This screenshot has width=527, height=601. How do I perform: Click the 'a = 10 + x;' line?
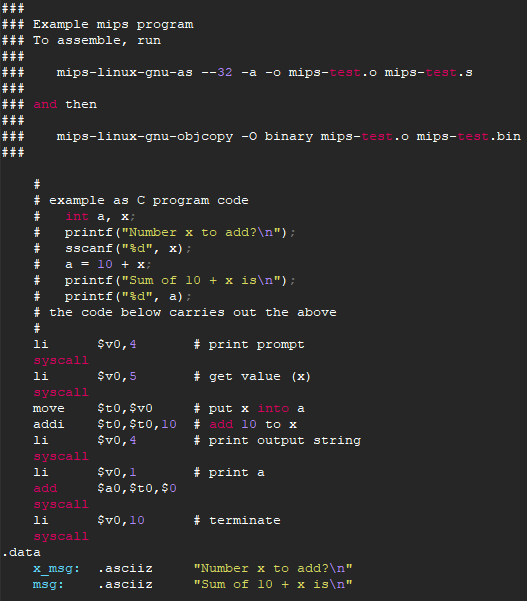[108, 264]
